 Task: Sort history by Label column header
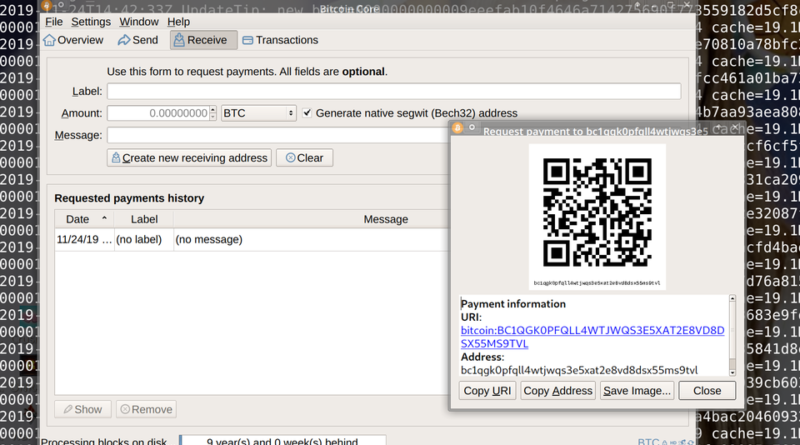click(144, 219)
